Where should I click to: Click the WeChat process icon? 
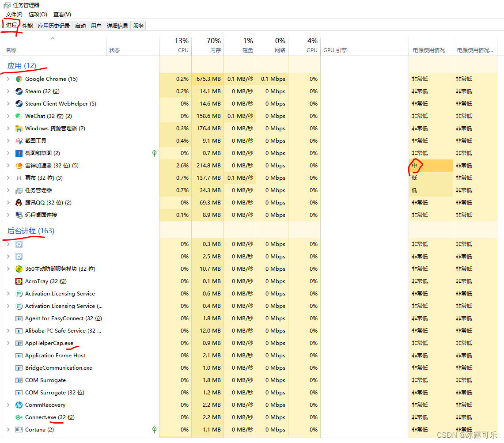[x=19, y=116]
